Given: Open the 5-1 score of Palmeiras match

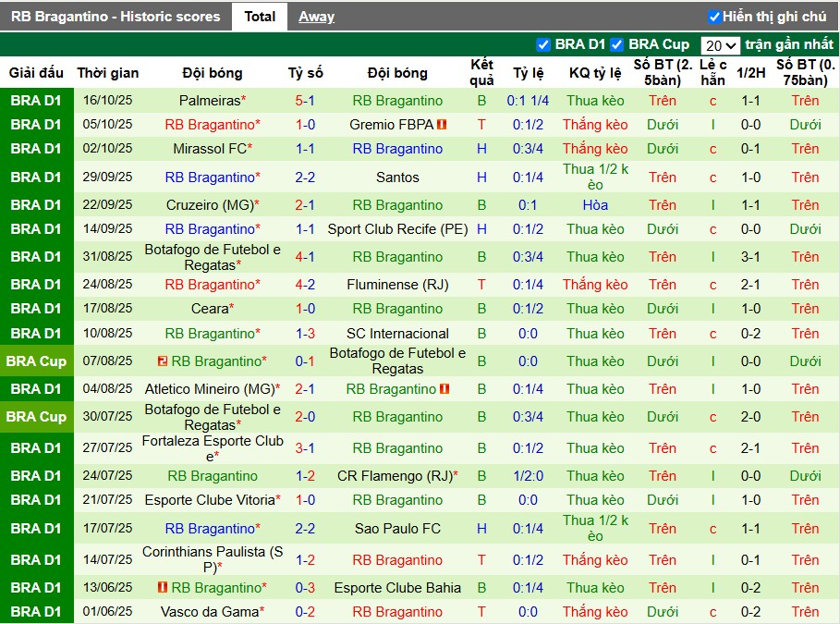Looking at the screenshot, I should (x=305, y=101).
